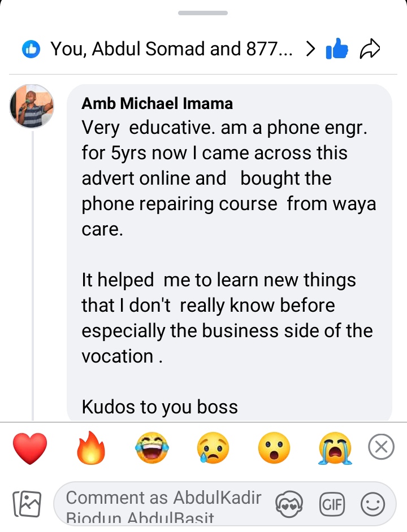Open the photo attachment icon
407x532 pixels.
point(27,504)
